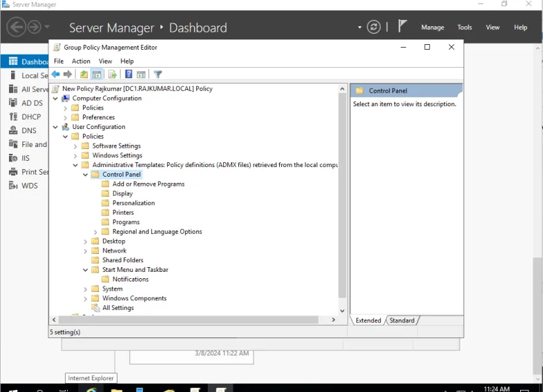Open WDS in Server Manager sidebar
543x392 pixels.
(23, 186)
